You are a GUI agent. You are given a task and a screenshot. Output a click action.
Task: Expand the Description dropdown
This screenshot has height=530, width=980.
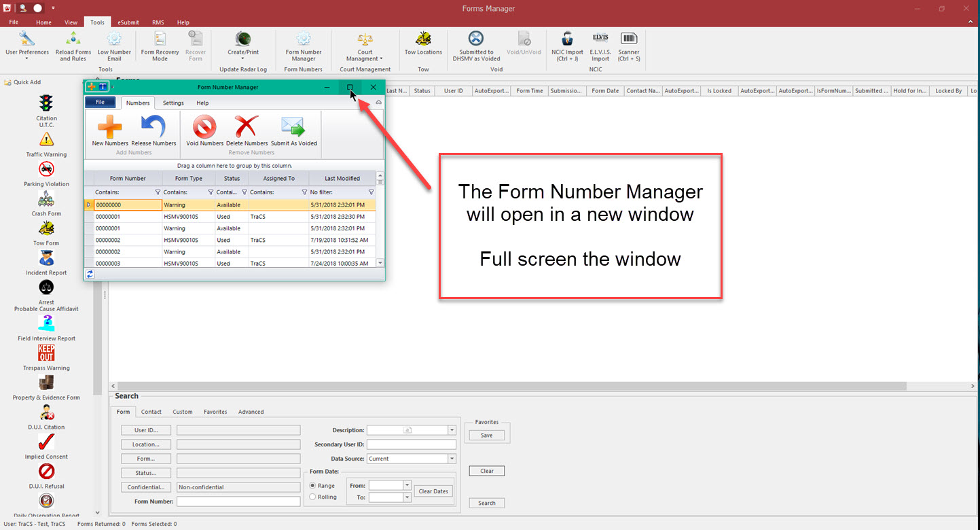(x=452, y=430)
